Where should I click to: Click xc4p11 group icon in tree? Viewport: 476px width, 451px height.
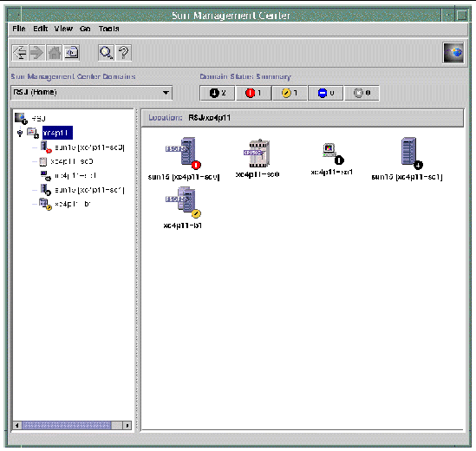(x=33, y=133)
